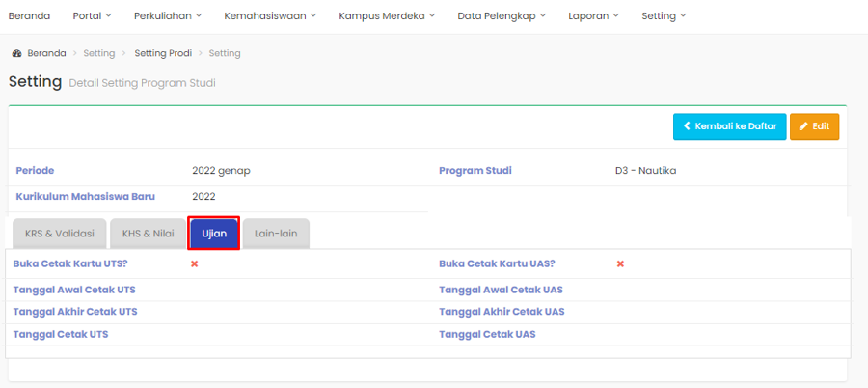Viewport: 868px width, 388px height.
Task: Switch to the KRS & Validasi tab
Action: 58,234
